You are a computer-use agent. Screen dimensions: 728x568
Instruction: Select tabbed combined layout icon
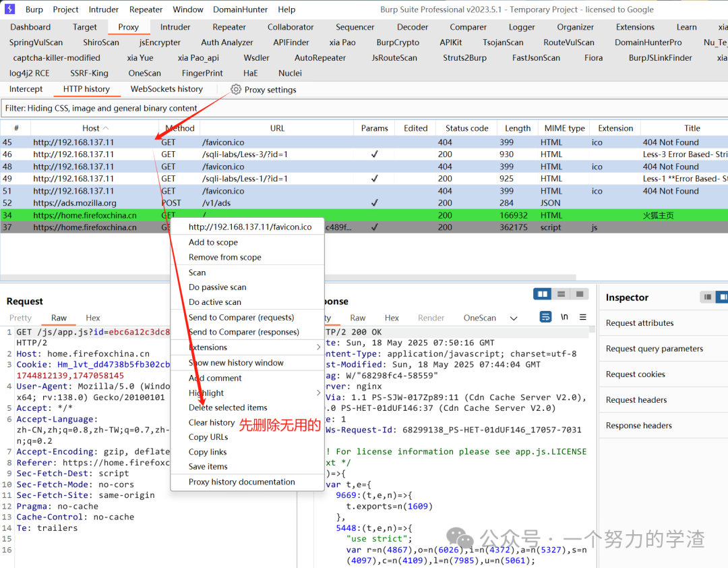pyautogui.click(x=580, y=293)
